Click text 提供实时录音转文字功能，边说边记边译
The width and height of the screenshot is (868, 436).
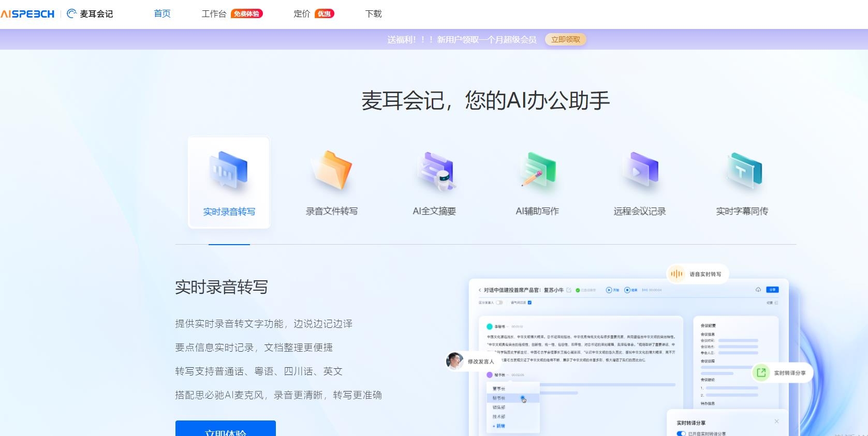click(x=264, y=324)
